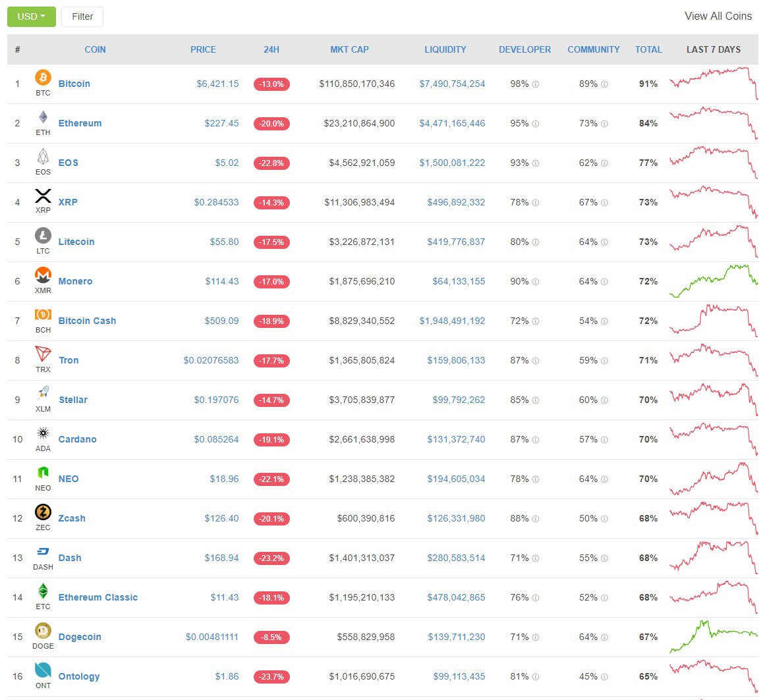
Task: Click the Zcash logo icon
Action: coord(43,512)
